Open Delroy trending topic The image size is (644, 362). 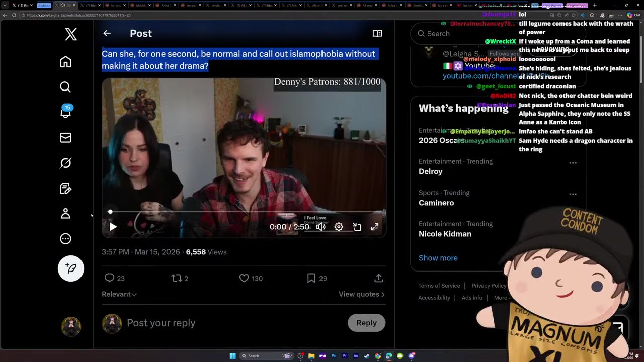pos(431,171)
